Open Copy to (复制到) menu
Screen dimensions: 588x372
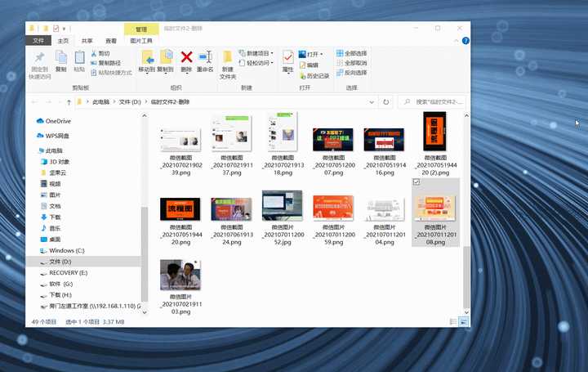[165, 61]
